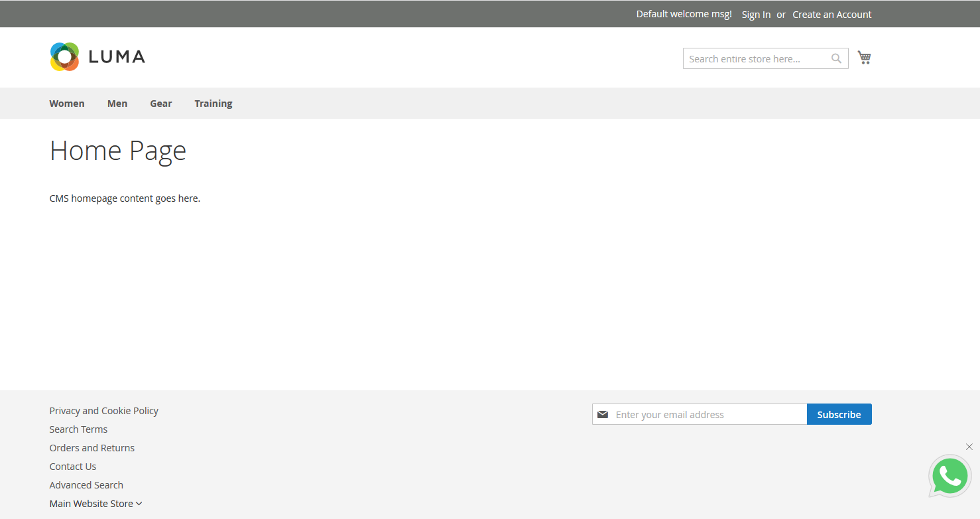
Task: Focus the store search box
Action: pos(756,59)
